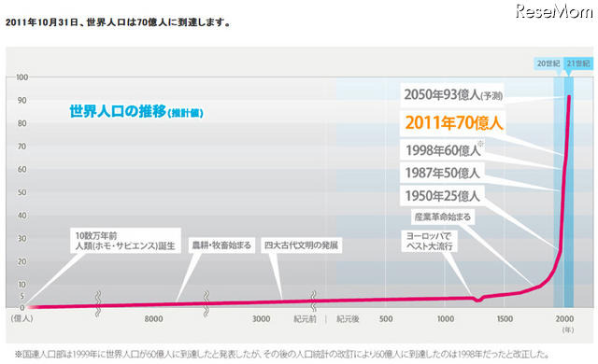Screen dimensions: 598x364
Task: Click the 20世紀 marker label
Action: coord(548,63)
